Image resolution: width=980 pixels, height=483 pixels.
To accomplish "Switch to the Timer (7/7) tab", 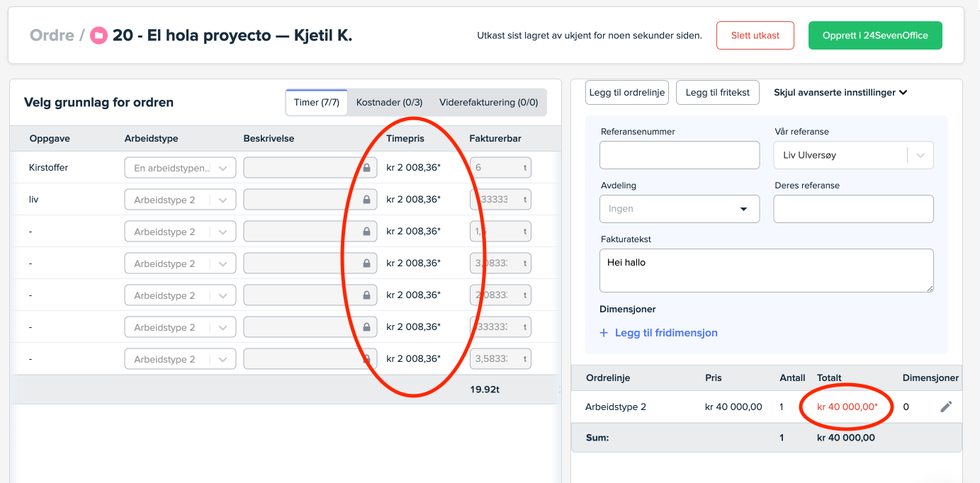I will coord(316,103).
